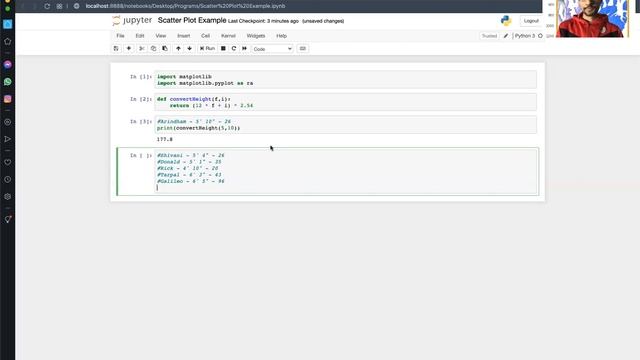Image resolution: width=640 pixels, height=360 pixels.
Task: Open Messenger in browser sidebar
Action: tap(8, 64)
